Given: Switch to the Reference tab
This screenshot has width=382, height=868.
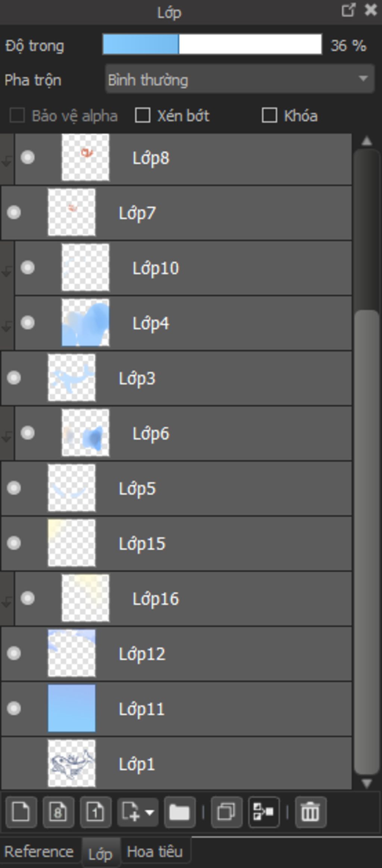Looking at the screenshot, I should (39, 852).
